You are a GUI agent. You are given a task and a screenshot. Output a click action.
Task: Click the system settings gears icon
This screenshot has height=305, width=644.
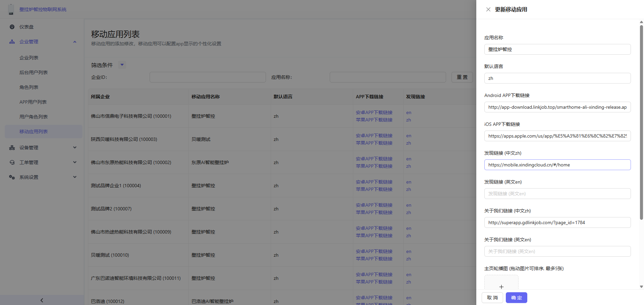pyautogui.click(x=12, y=177)
